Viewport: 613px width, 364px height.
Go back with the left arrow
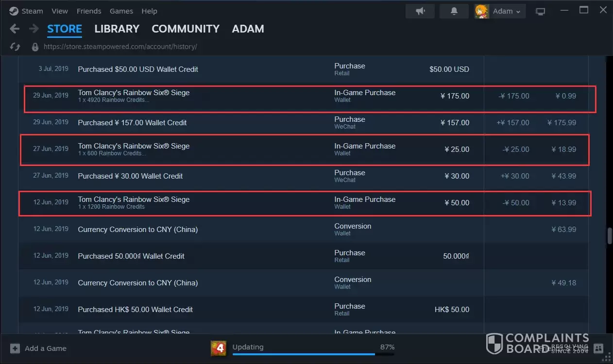point(15,29)
